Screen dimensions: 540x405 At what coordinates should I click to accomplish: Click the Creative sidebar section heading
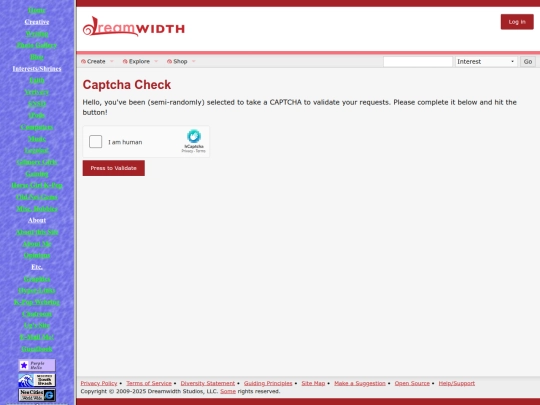(x=37, y=22)
